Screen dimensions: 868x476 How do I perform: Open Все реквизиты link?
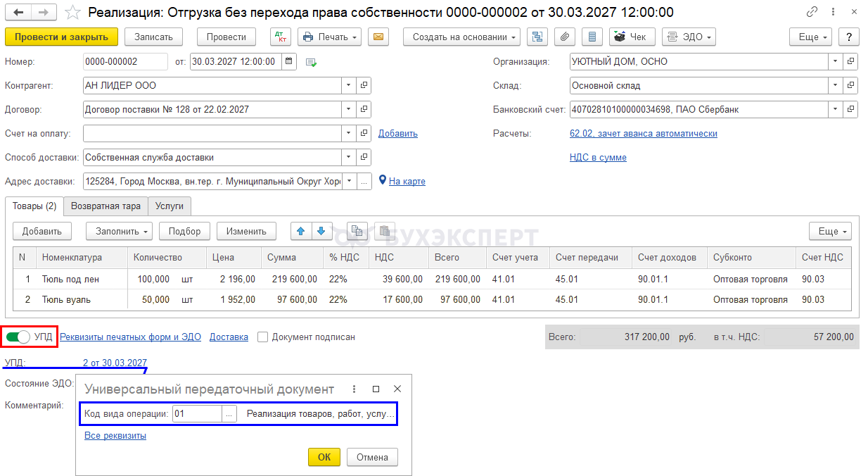[115, 435]
